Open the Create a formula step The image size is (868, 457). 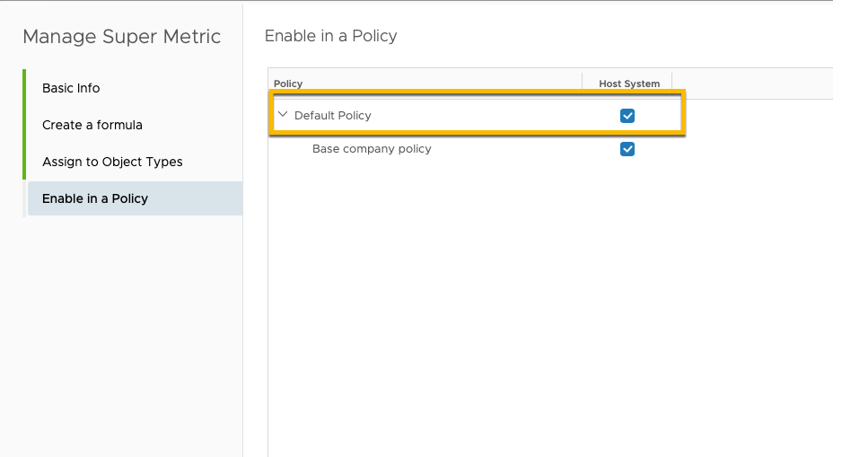[x=92, y=125]
